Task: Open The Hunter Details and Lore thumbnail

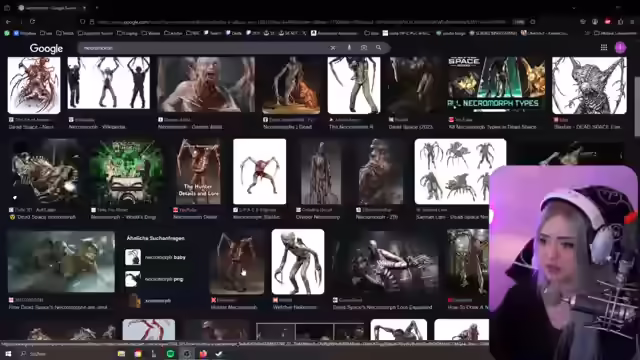Action: [x=198, y=171]
